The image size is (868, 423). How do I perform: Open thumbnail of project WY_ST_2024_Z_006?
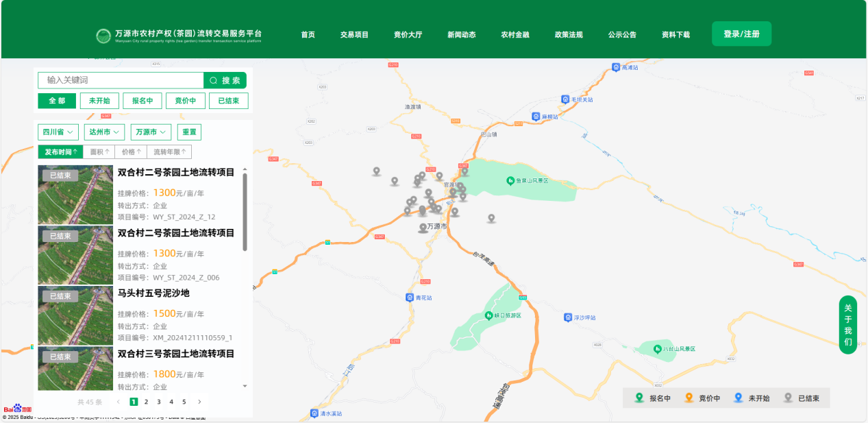75,255
